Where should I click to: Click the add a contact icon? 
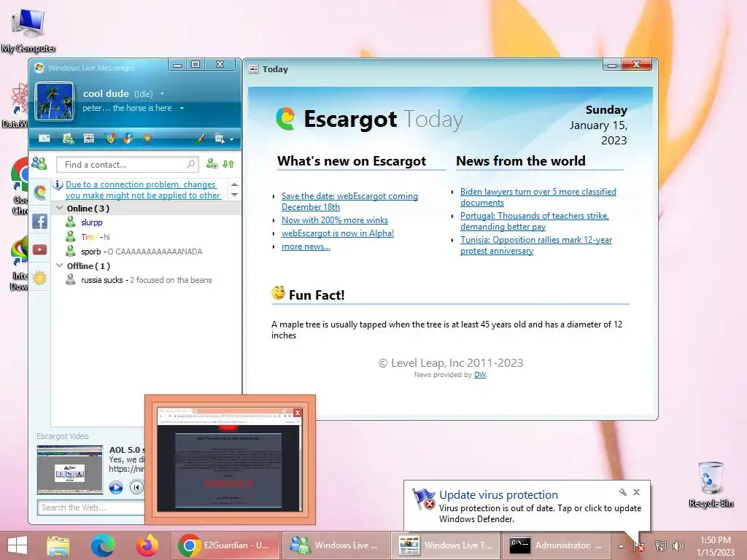(212, 164)
